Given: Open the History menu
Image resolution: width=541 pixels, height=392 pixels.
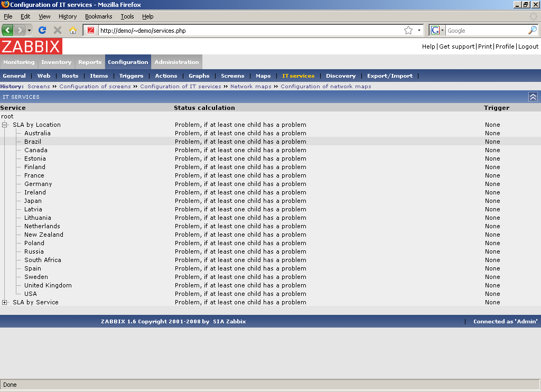Looking at the screenshot, I should click(x=68, y=16).
